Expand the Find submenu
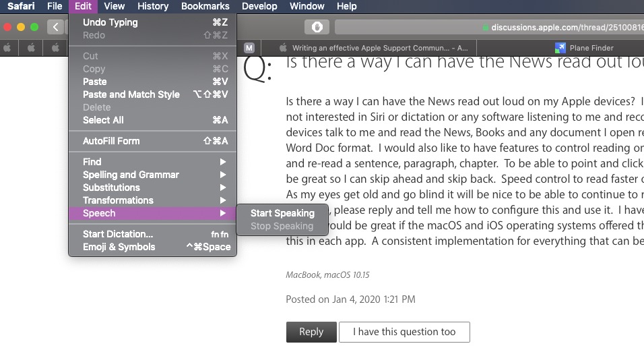644x350 pixels. click(152, 162)
